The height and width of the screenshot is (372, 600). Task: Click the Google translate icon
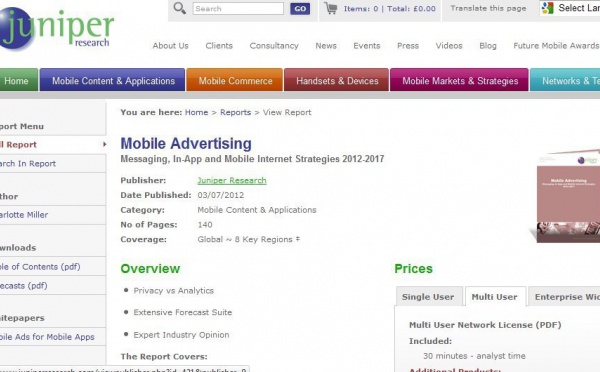coord(548,8)
